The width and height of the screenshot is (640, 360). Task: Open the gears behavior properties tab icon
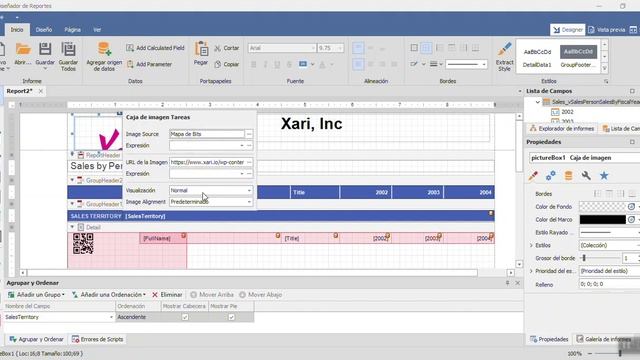pos(551,176)
